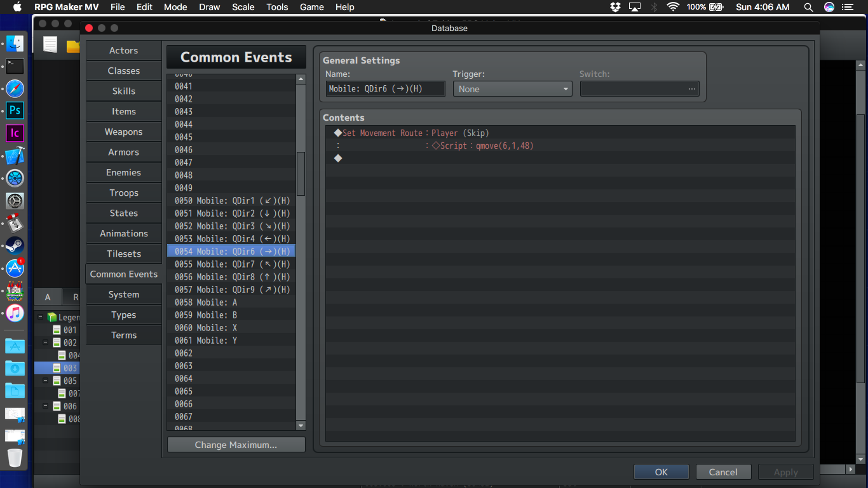Click the Dropbox menu bar icon
The image size is (868, 488).
(615, 7)
